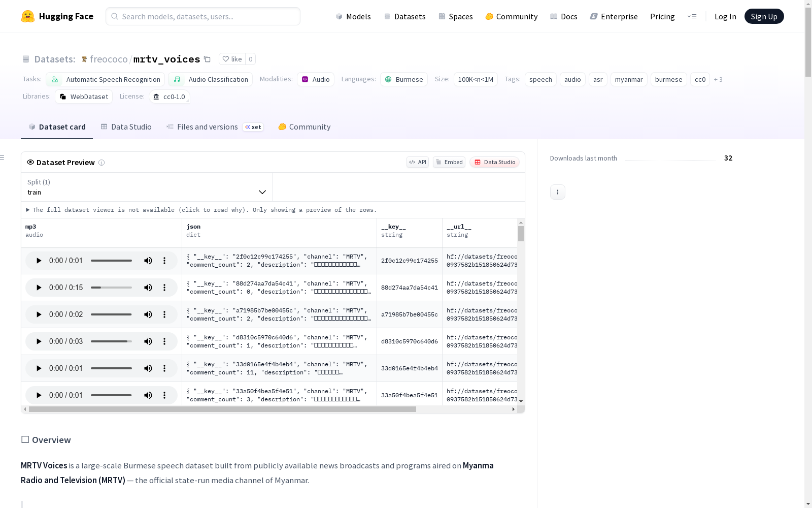Click the Log In link
The height and width of the screenshot is (508, 812).
[x=725, y=16]
